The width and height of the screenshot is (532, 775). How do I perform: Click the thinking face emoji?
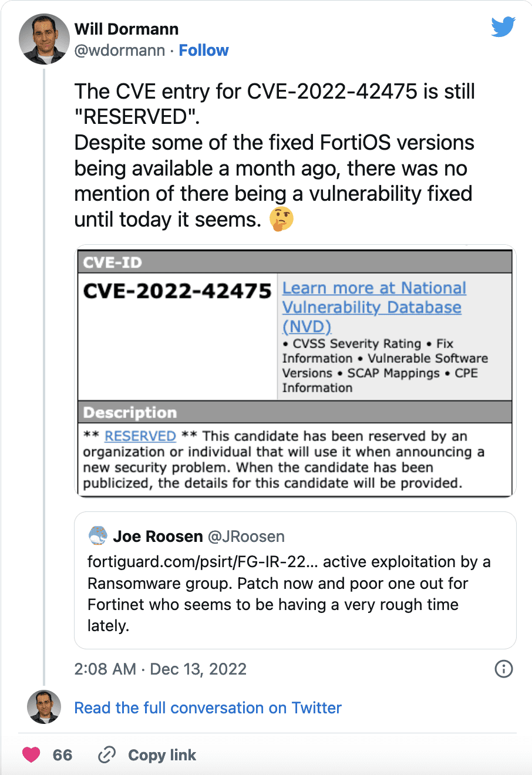coord(281,220)
